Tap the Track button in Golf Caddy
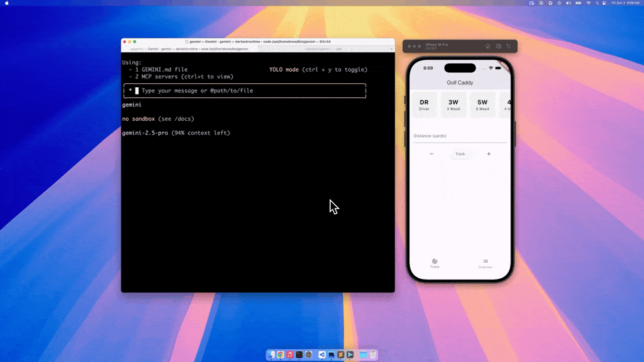Screen dimensions: 644x362 pos(460,154)
